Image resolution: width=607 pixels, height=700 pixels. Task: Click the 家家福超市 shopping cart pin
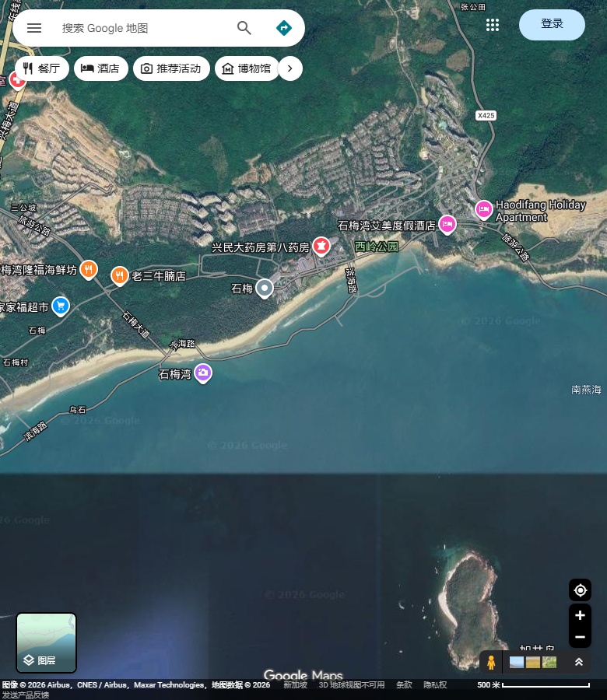click(61, 306)
